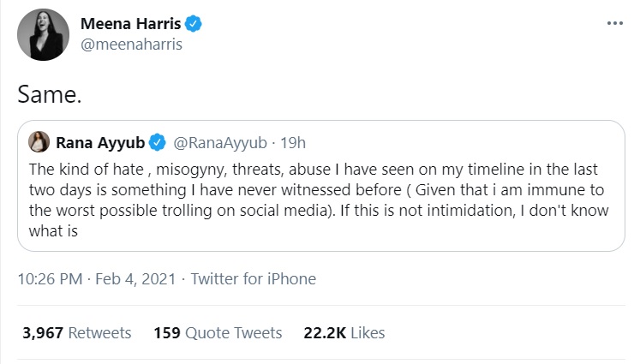
Task: Click the verified badge beside Meena Harris
Action: [194, 25]
